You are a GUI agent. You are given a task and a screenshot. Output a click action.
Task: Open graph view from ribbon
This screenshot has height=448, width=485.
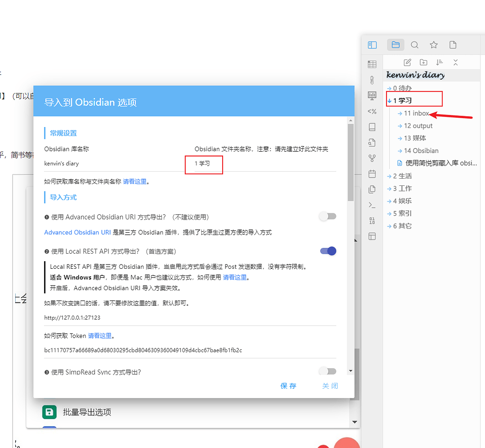click(372, 158)
